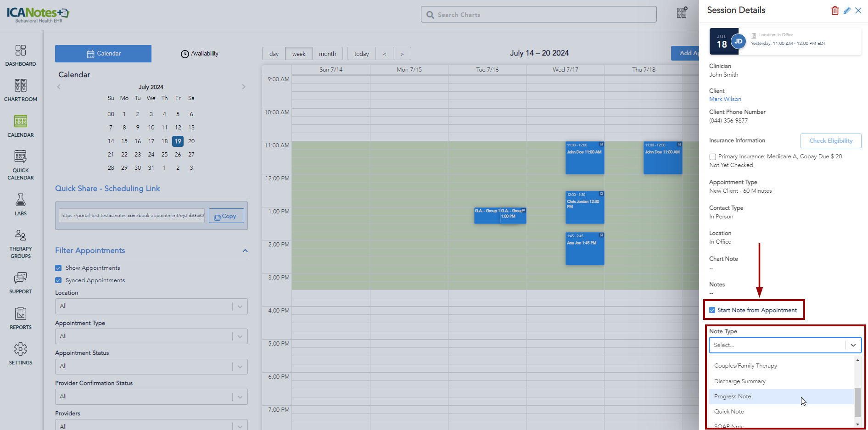Click the Check Eligibility button
The width and height of the screenshot is (868, 430).
(x=830, y=141)
